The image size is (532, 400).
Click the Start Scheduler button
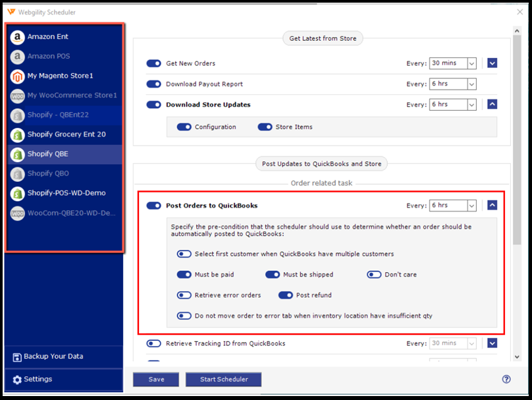[x=223, y=380]
